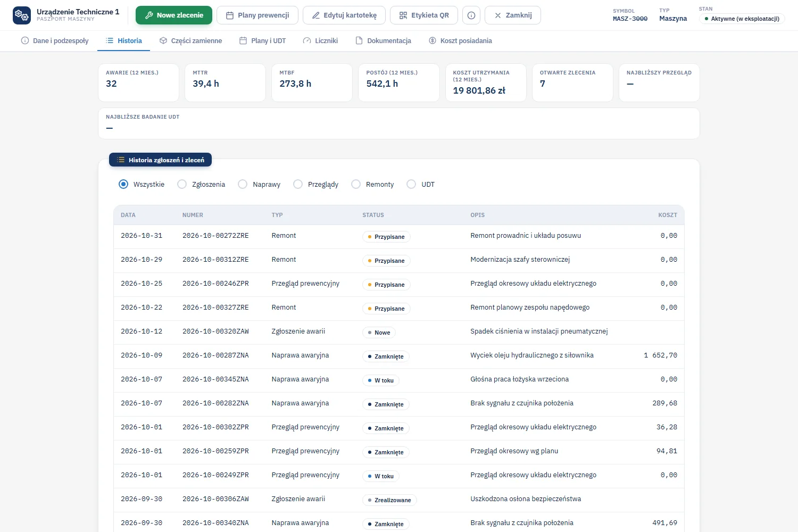Click the list icon beside Historia zgłoszeń i zleceń

tap(121, 160)
